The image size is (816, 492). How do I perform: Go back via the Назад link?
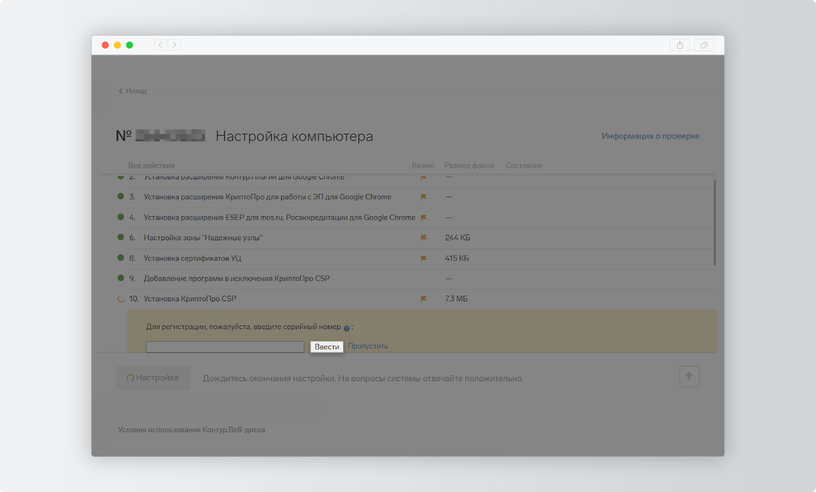[x=133, y=91]
